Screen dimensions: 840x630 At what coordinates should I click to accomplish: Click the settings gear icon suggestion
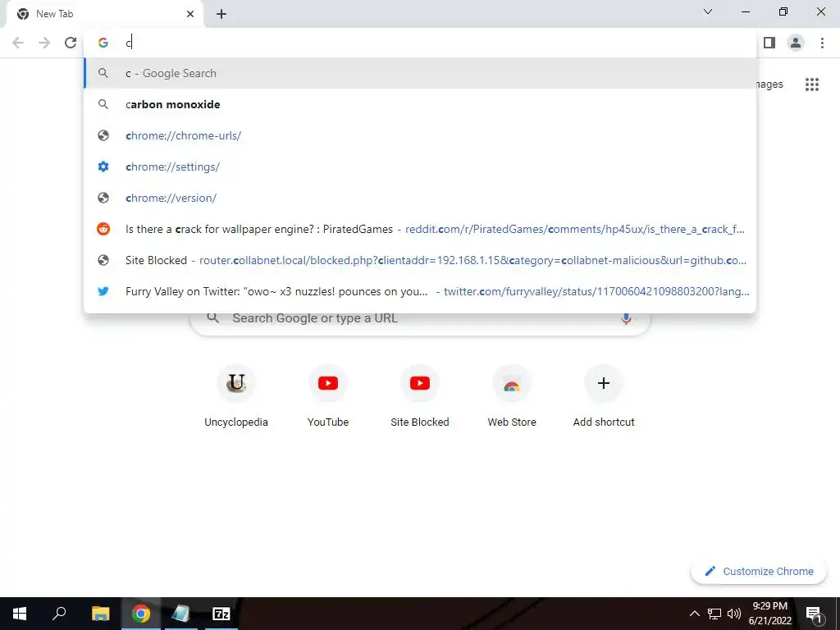[103, 167]
